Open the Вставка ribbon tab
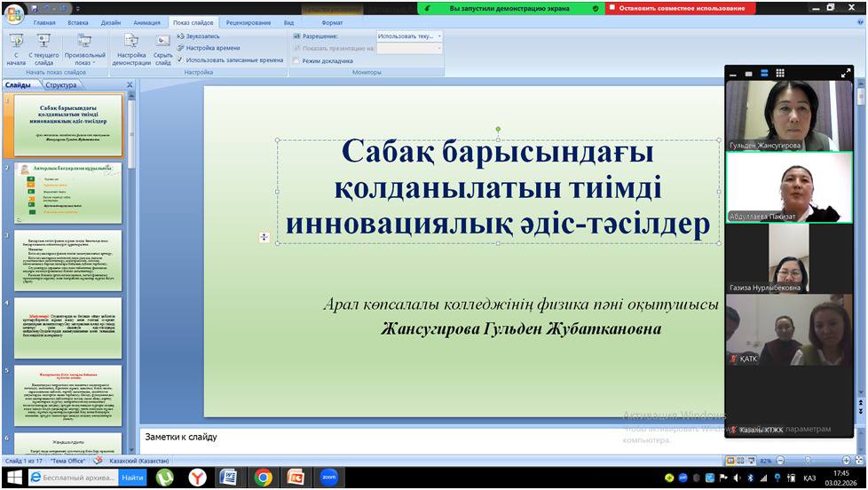Image resolution: width=868 pixels, height=490 pixels. [x=77, y=22]
